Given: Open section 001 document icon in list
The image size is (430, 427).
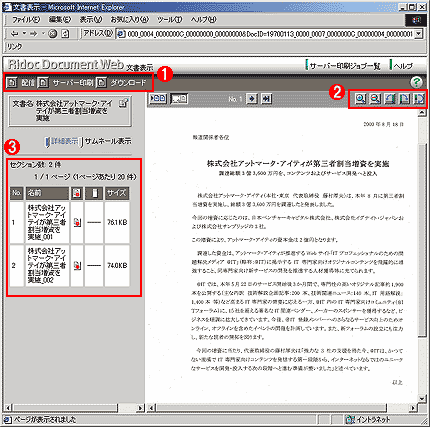Looking at the screenshot, I should 77,222.
